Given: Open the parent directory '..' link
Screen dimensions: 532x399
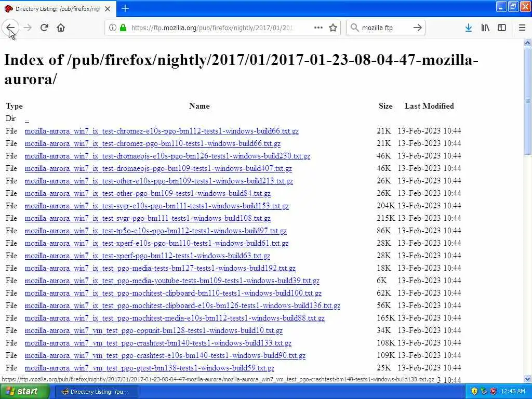Looking at the screenshot, I should tap(27, 119).
